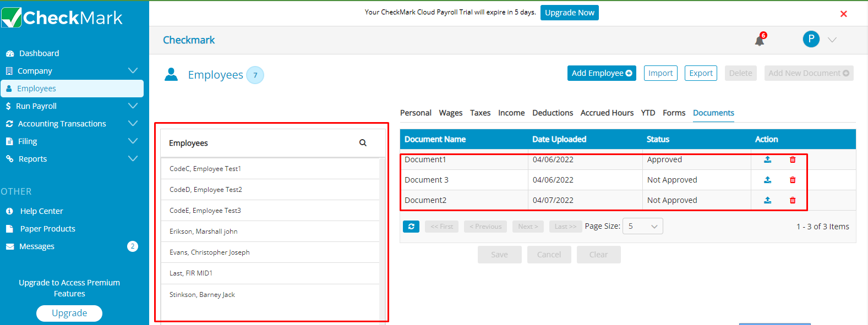
Task: Select employee Evans, Christopher Joseph
Action: click(x=270, y=252)
